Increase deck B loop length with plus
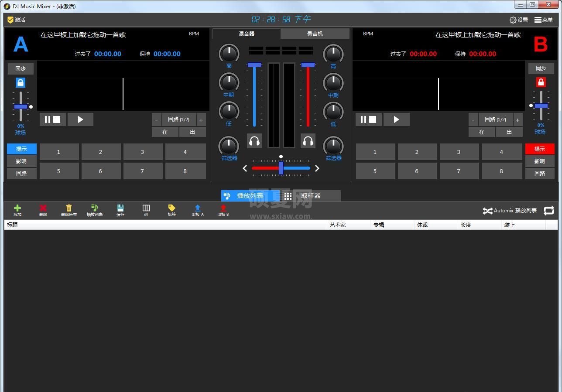 point(517,119)
